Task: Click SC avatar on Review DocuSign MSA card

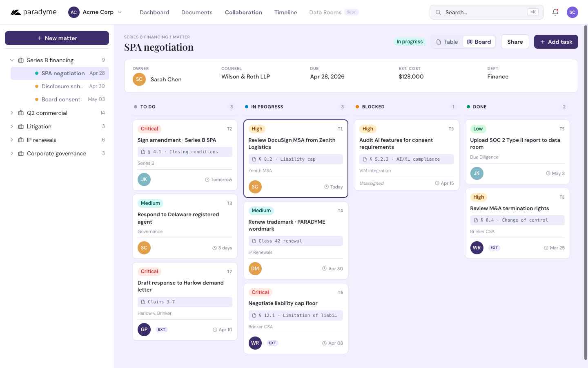Action: click(x=255, y=187)
